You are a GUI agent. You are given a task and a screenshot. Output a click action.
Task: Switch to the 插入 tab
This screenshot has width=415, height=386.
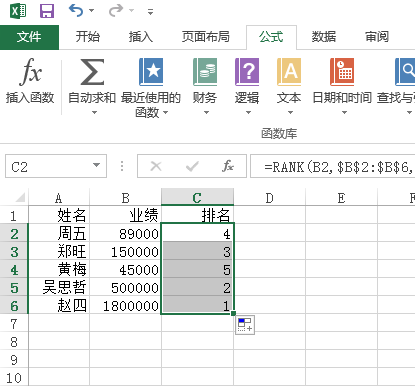[x=141, y=37]
